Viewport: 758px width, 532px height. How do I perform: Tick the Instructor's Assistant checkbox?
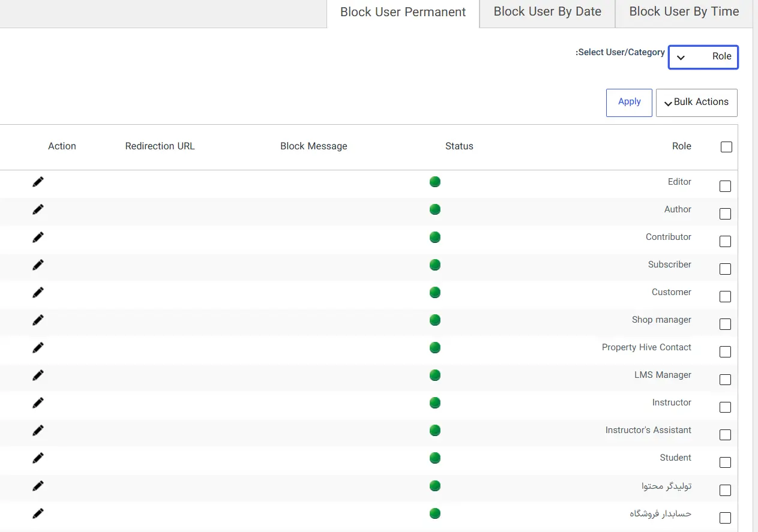[x=725, y=434]
